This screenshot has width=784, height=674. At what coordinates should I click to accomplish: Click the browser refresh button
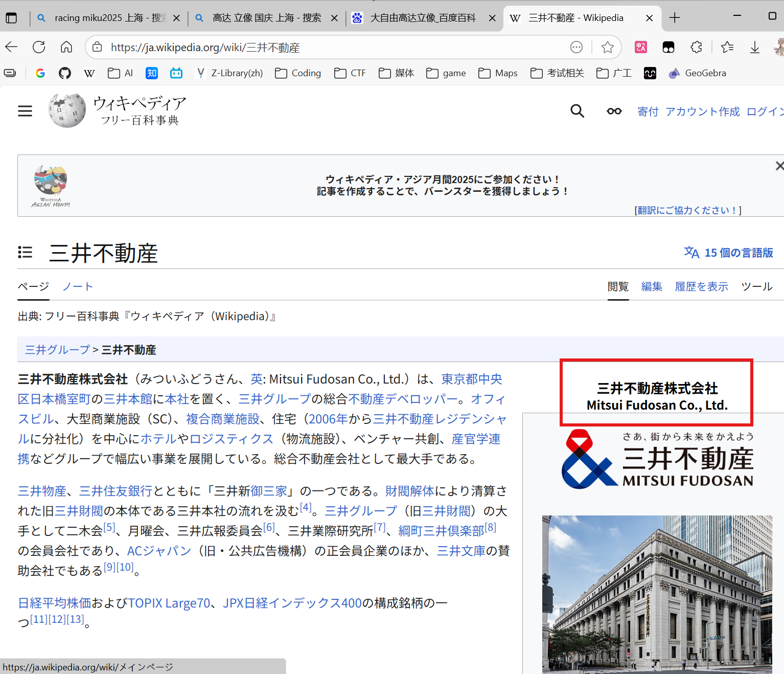pos(39,48)
